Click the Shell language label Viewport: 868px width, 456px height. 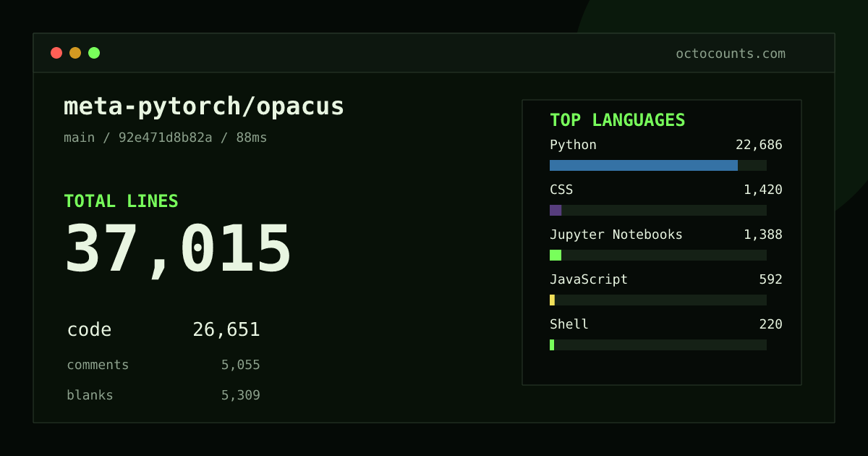(569, 324)
